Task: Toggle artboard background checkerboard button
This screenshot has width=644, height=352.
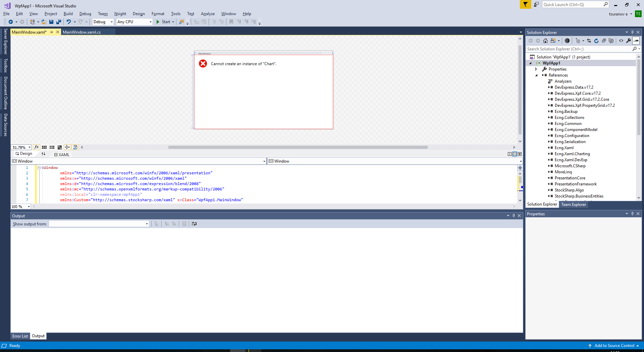Action: pos(60,147)
